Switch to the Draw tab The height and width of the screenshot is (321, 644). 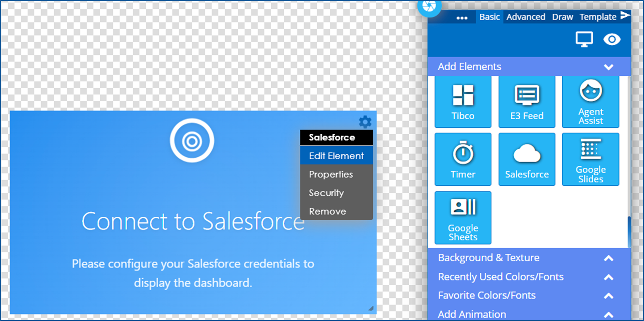(563, 17)
